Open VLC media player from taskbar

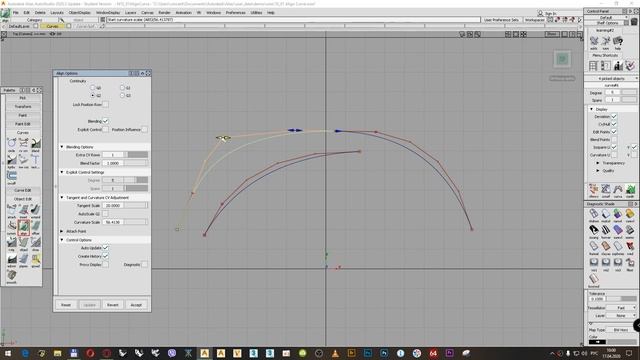pyautogui.click(x=335, y=353)
